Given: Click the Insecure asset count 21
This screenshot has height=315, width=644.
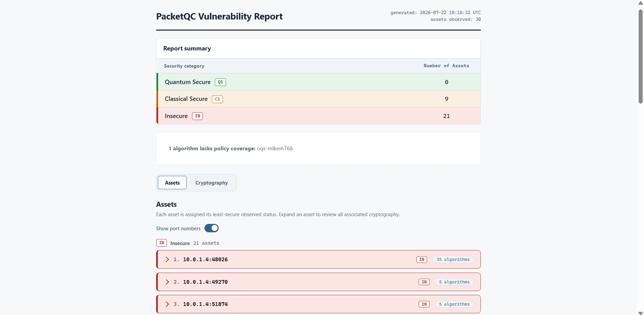Looking at the screenshot, I should click(x=447, y=116).
